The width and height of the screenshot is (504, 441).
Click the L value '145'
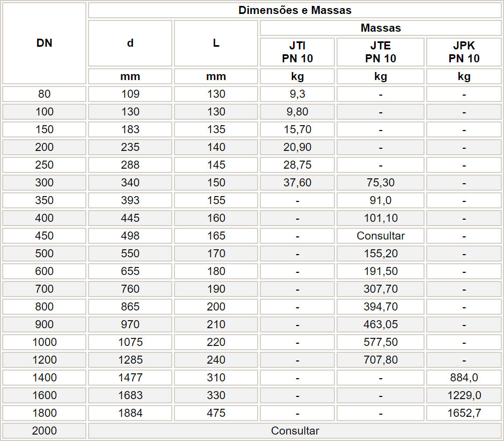(216, 165)
